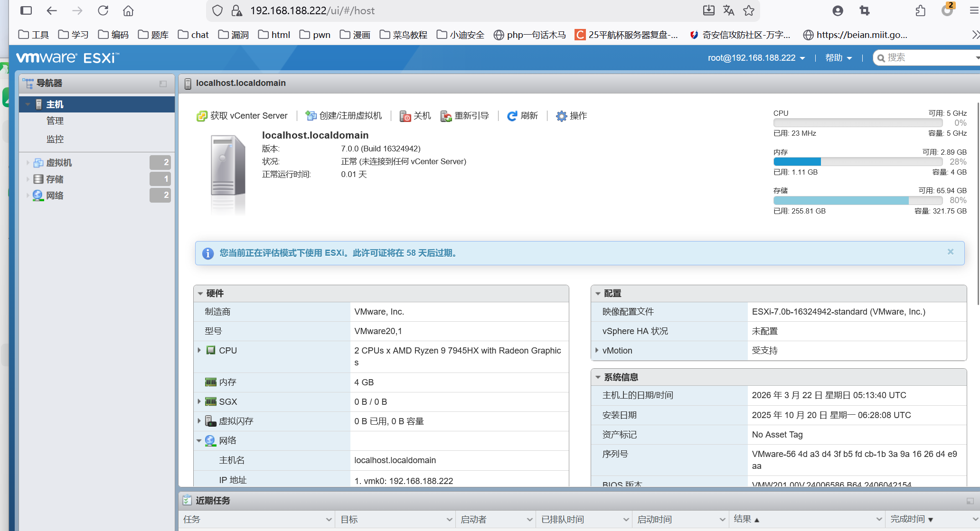Open the browser sidebar panel icon

[27, 10]
